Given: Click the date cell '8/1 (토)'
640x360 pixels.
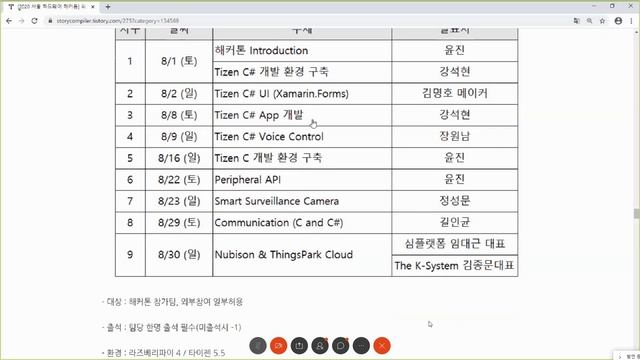Looking at the screenshot, I should tap(179, 61).
